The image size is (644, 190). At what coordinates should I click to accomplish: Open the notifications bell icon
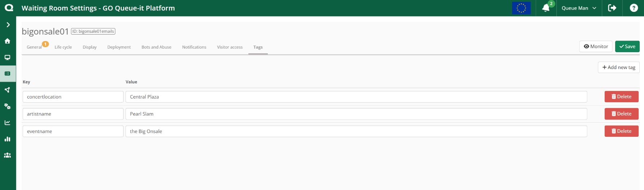coord(546,8)
